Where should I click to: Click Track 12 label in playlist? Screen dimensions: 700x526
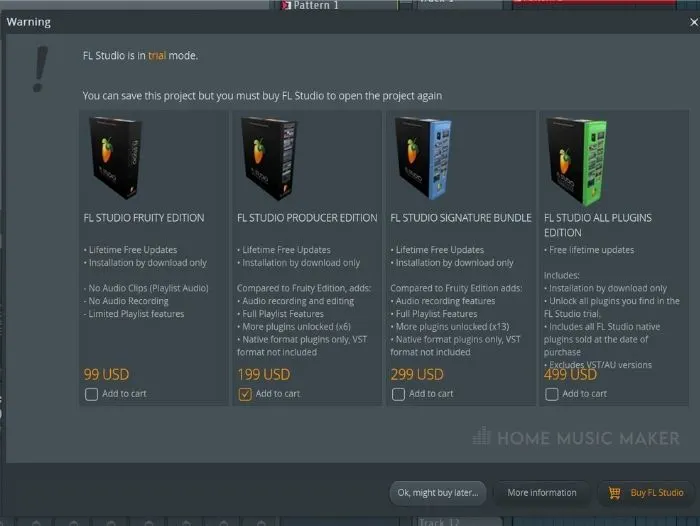coord(438,522)
